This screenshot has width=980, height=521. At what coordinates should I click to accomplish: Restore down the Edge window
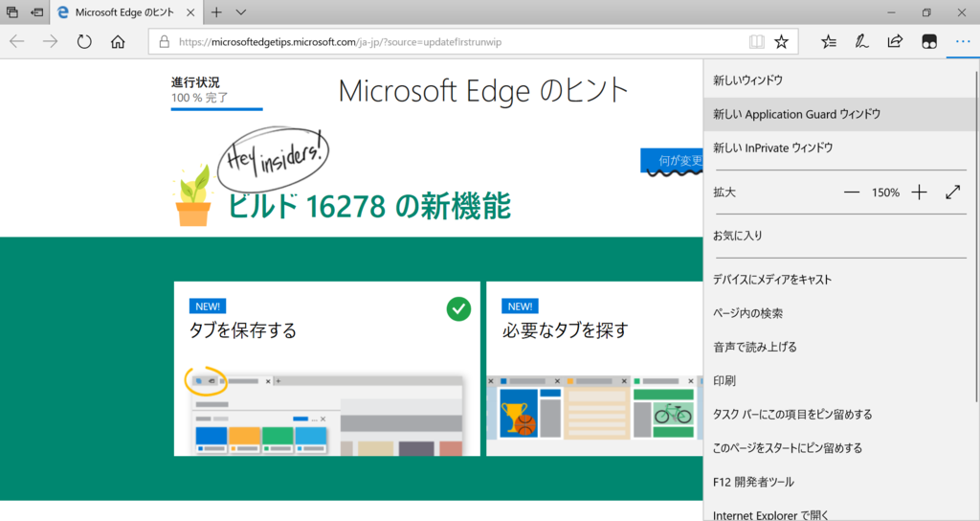pyautogui.click(x=926, y=12)
